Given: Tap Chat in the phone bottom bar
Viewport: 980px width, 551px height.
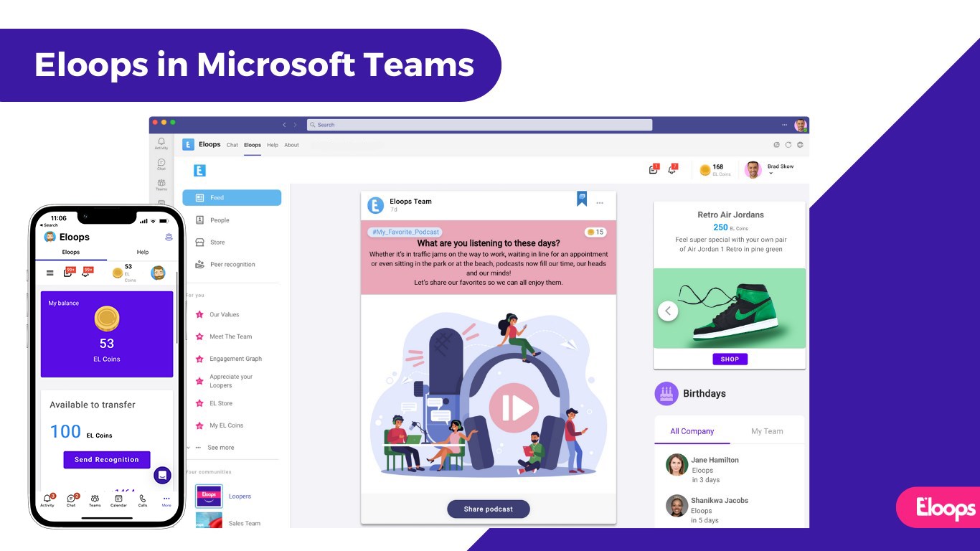Looking at the screenshot, I should click(72, 501).
